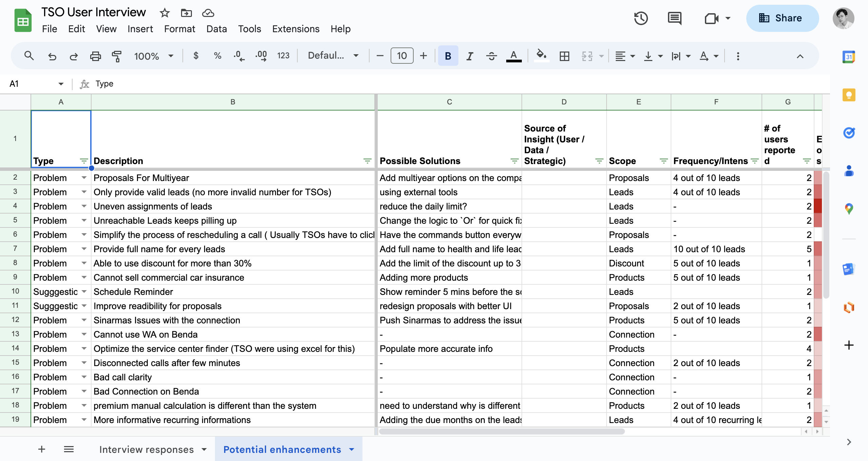This screenshot has height=461, width=868.
Task: Open the fill color bucket
Action: tap(541, 56)
